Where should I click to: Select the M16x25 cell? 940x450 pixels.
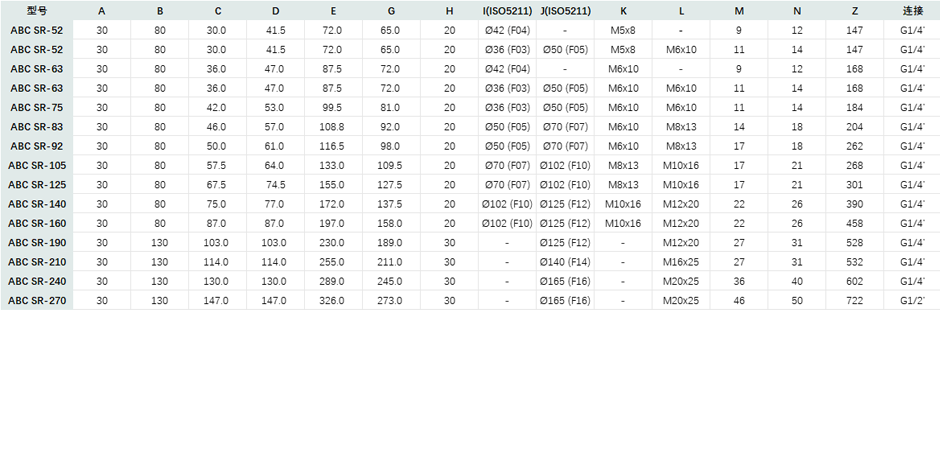[x=680, y=261]
